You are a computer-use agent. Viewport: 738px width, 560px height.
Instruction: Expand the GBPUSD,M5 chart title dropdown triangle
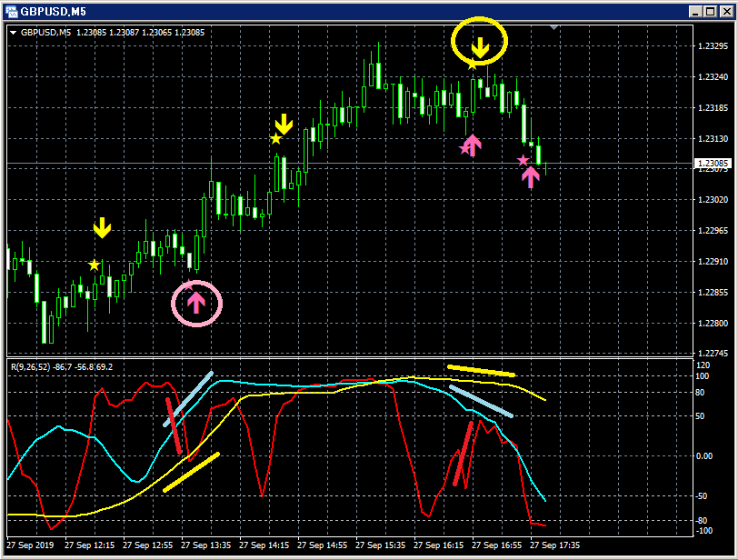(13, 33)
